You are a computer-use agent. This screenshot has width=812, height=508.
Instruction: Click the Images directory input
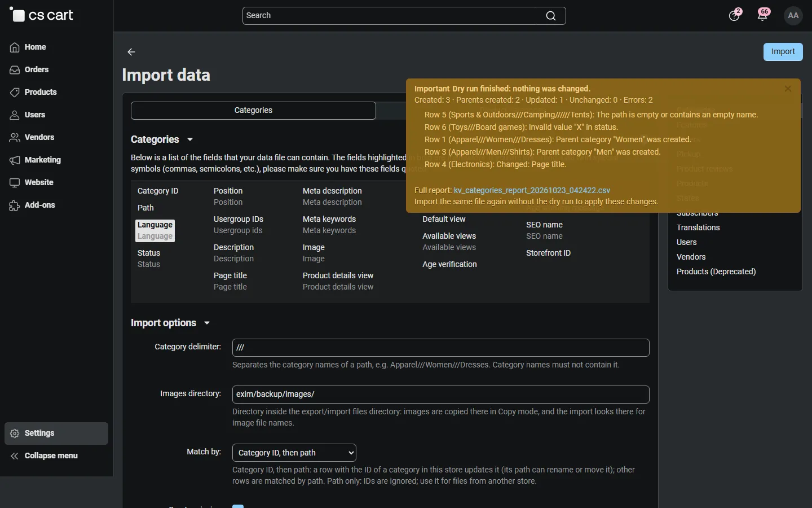441,395
